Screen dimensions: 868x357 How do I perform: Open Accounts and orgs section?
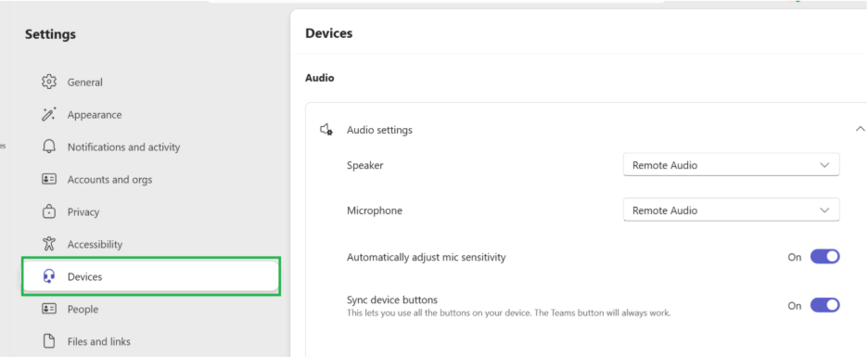point(150,179)
